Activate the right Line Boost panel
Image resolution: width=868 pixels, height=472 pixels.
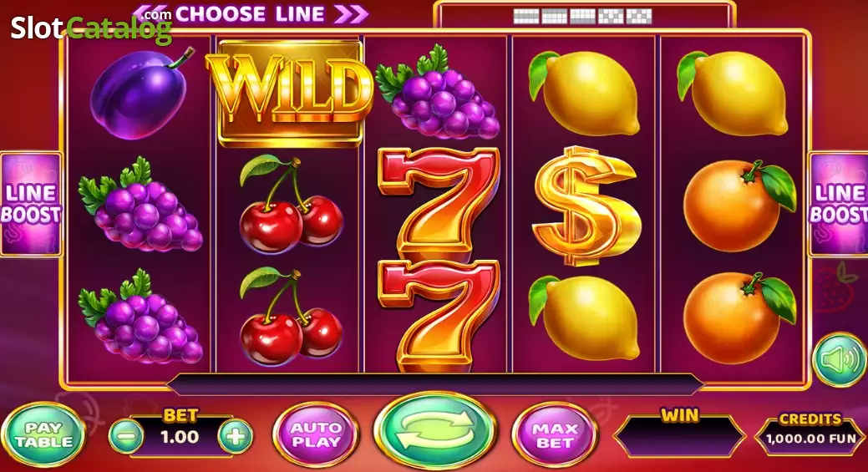click(838, 204)
